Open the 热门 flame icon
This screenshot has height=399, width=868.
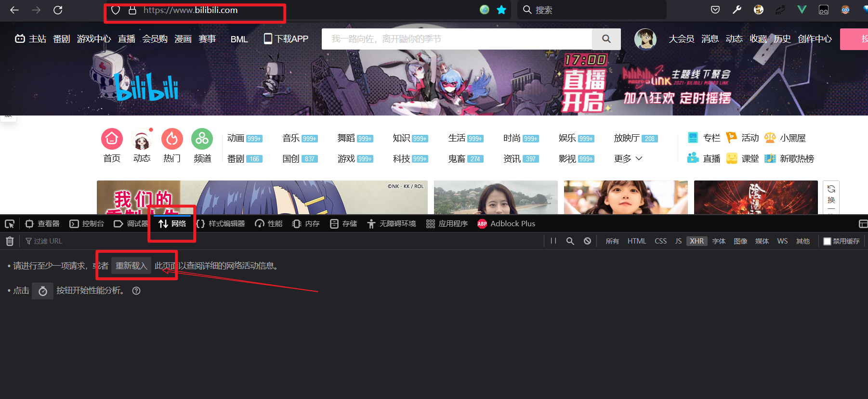[172, 139]
